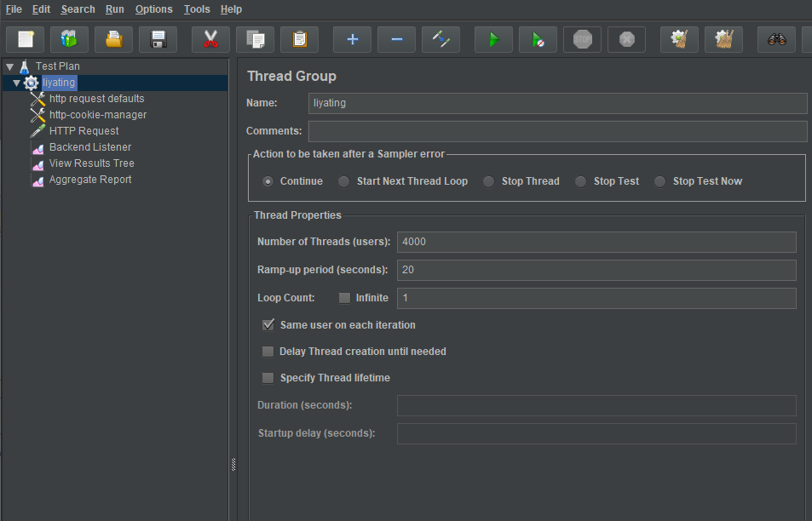Viewport: 812px width, 521px height.
Task: Expand all with the plus icon
Action: (x=352, y=39)
